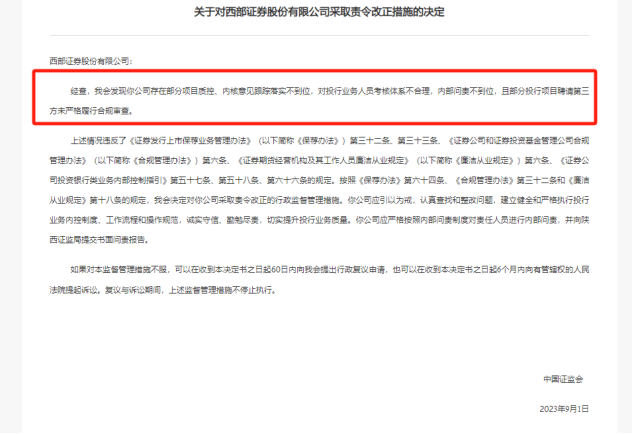
Task: Click inside the red highlighted paragraph box
Action: [x=316, y=98]
